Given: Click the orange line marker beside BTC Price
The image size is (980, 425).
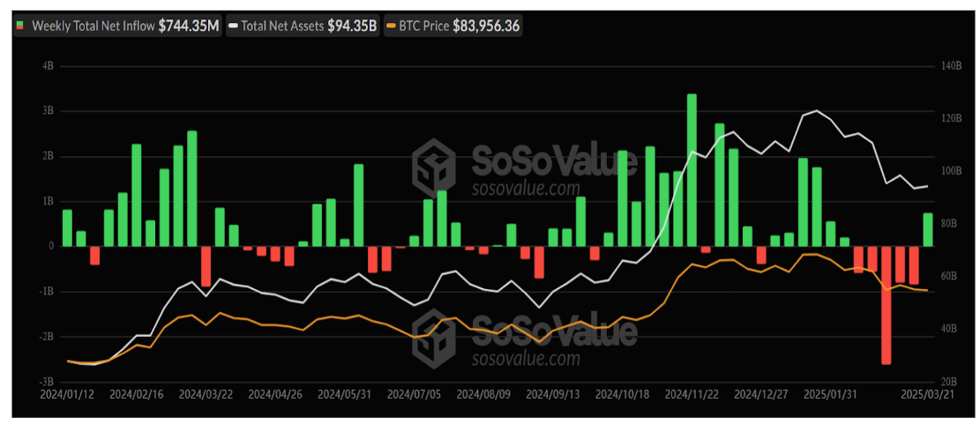Looking at the screenshot, I should point(392,26).
